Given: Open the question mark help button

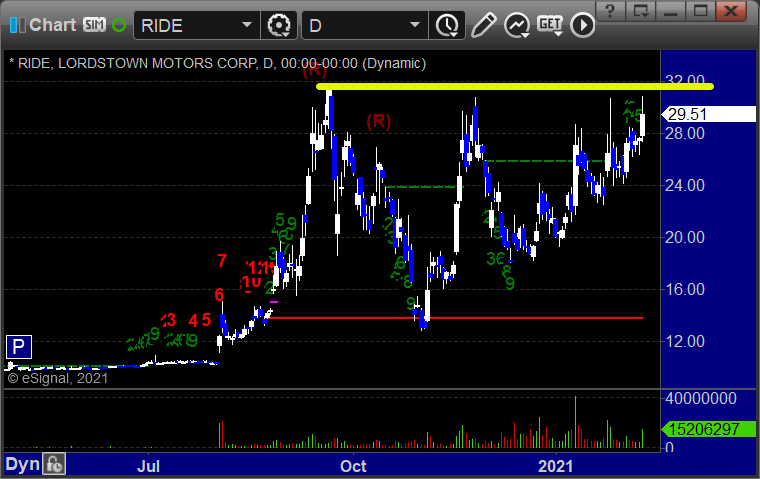Looking at the screenshot, I should pyautogui.click(x=610, y=11).
